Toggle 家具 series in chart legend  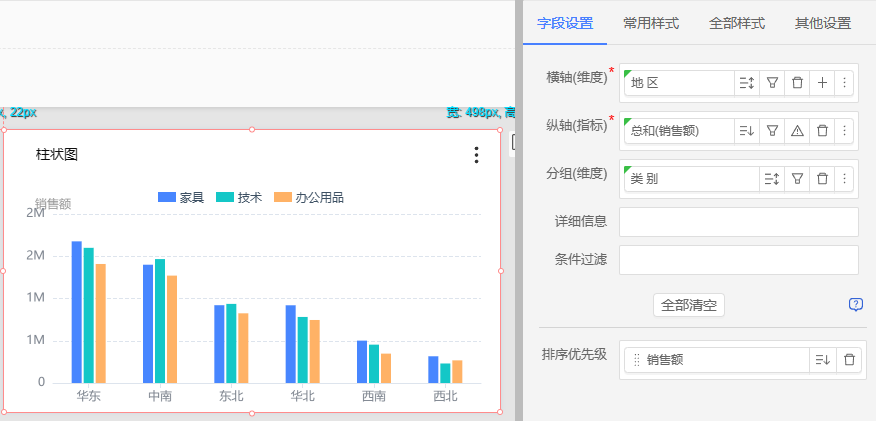click(x=181, y=198)
